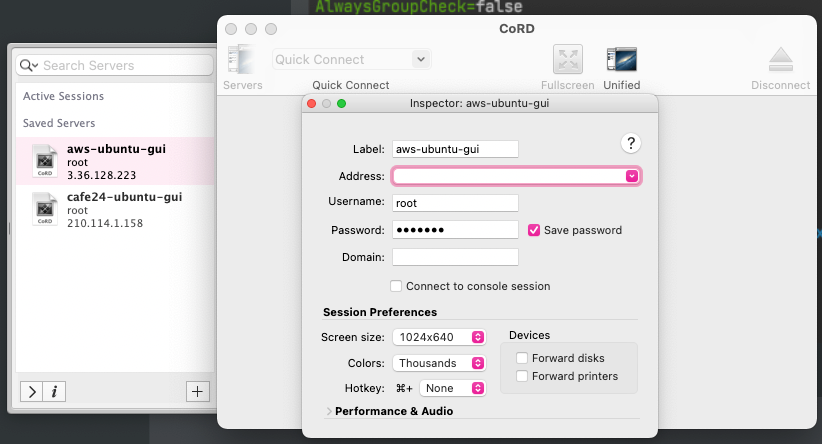The image size is (822, 444).
Task: Open the Screen size 1024x640 popup
Action: (x=439, y=337)
